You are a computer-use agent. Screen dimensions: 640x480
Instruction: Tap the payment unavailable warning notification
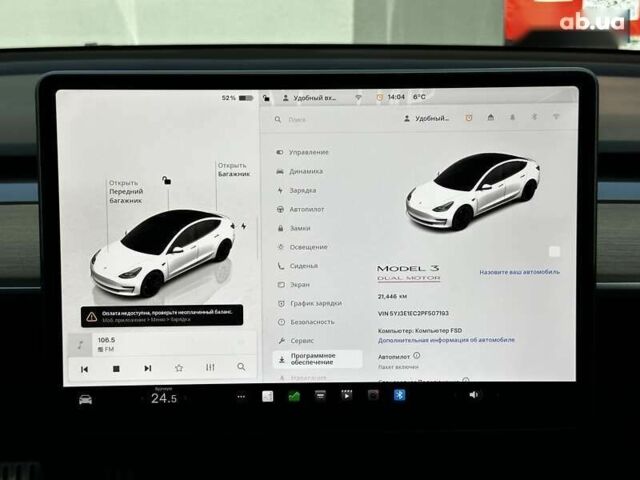[x=162, y=316]
